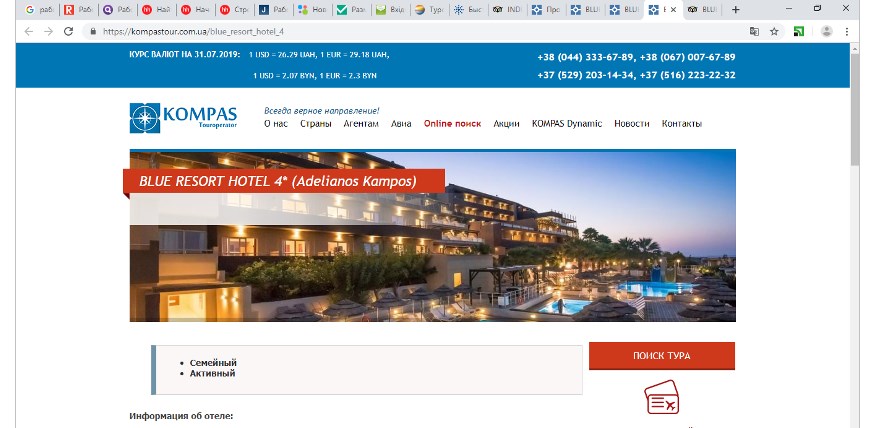This screenshot has height=428, width=893.
Task: Click the green extension icon
Action: coord(799,32)
